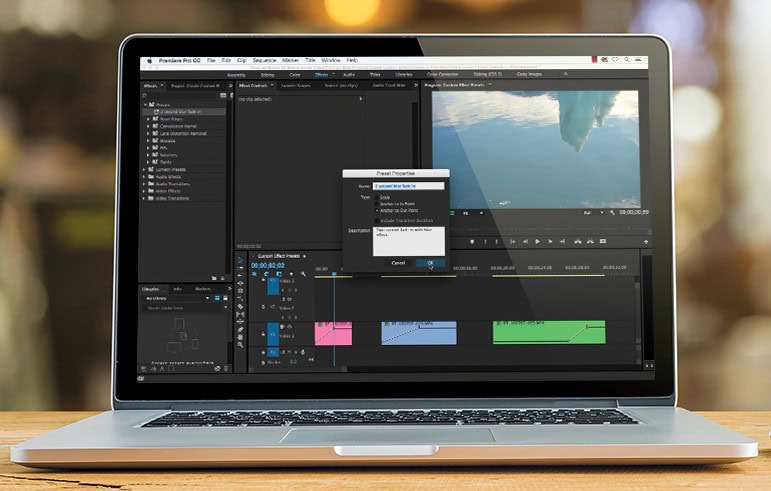This screenshot has height=491, width=771.
Task: Click the Export Frame camera icon
Action: tap(603, 242)
